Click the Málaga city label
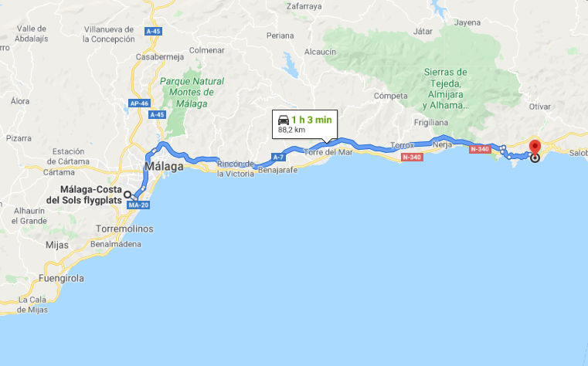 [x=165, y=166]
